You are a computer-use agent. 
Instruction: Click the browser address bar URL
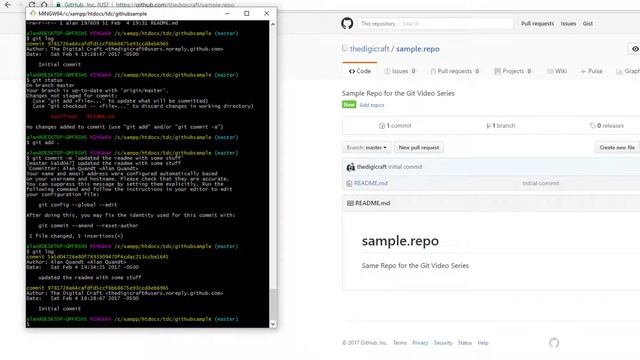[175, 5]
